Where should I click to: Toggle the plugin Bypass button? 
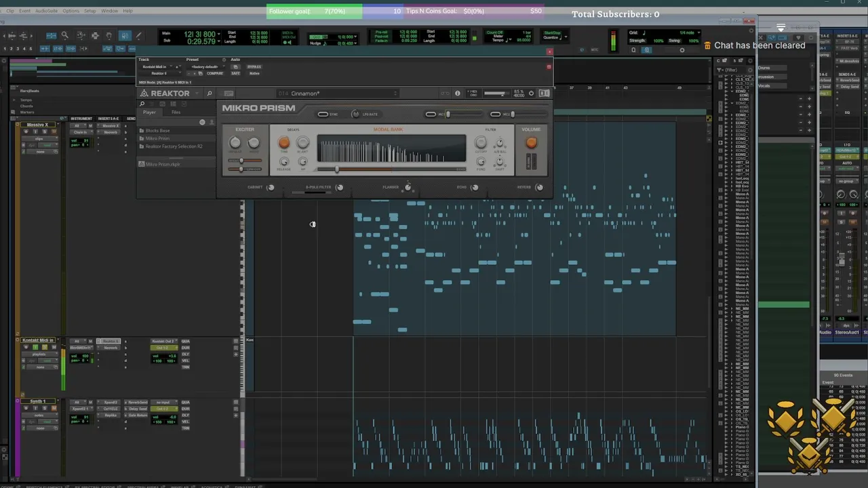pos(254,67)
